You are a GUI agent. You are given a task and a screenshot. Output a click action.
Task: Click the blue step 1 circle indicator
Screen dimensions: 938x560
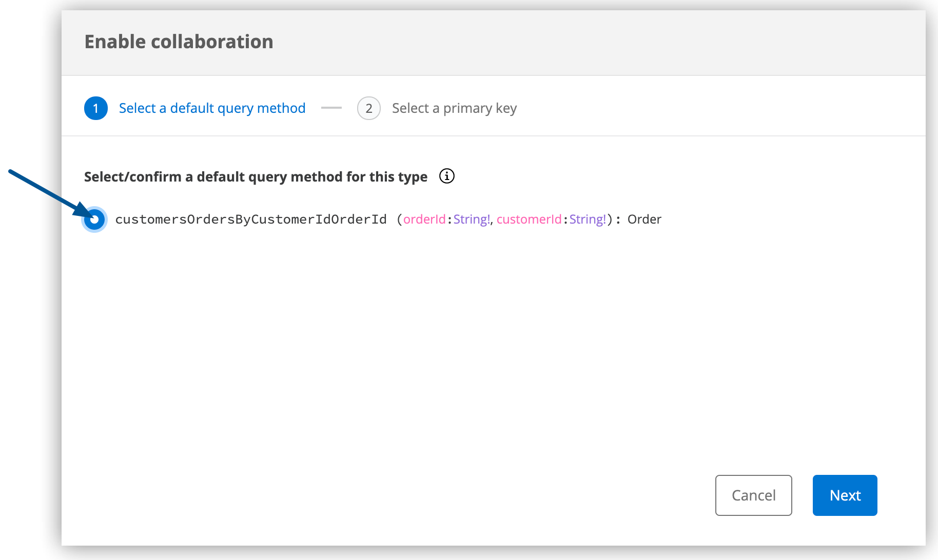coord(95,108)
